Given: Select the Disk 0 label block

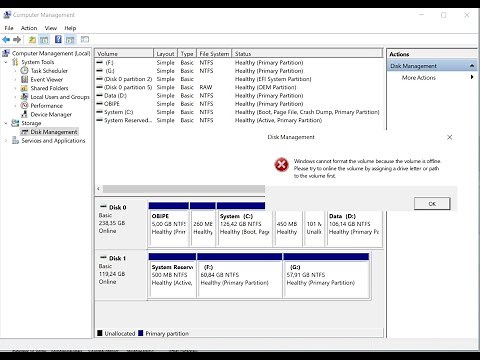Looking at the screenshot, I should (121, 224).
